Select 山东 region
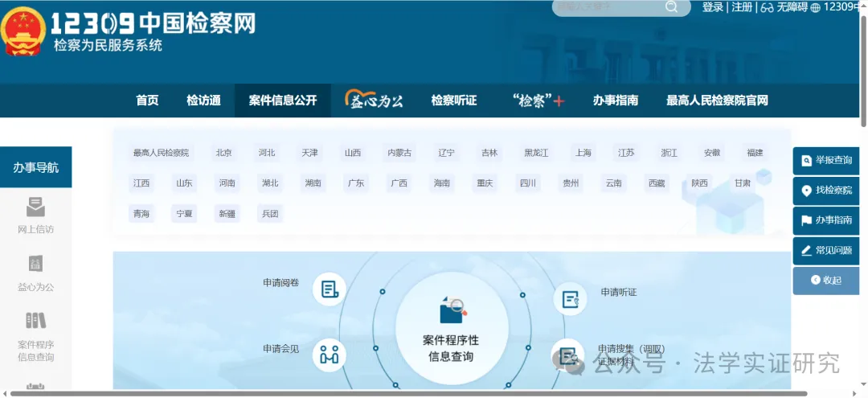Screen dimensions: 868x398 (x=184, y=183)
